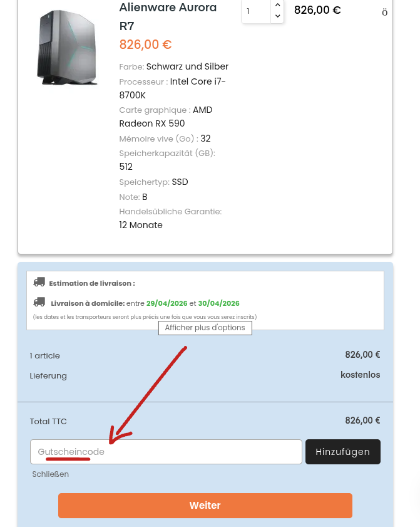The image size is (420, 527).
Task: Click the Lieferung label
Action: pyautogui.click(x=48, y=376)
